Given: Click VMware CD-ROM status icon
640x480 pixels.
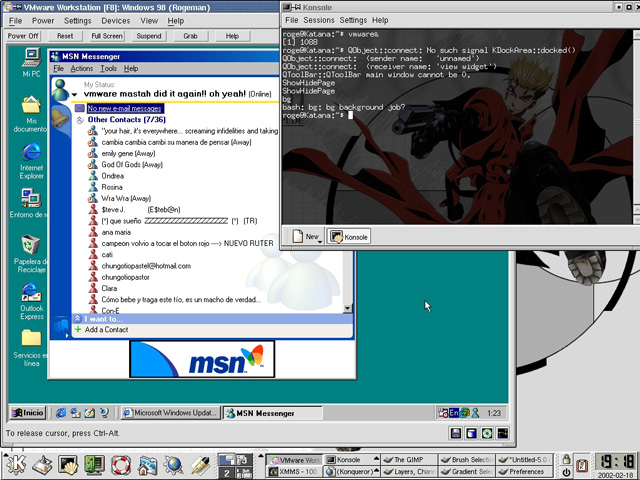Looking at the screenshot, I should click(x=487, y=433).
